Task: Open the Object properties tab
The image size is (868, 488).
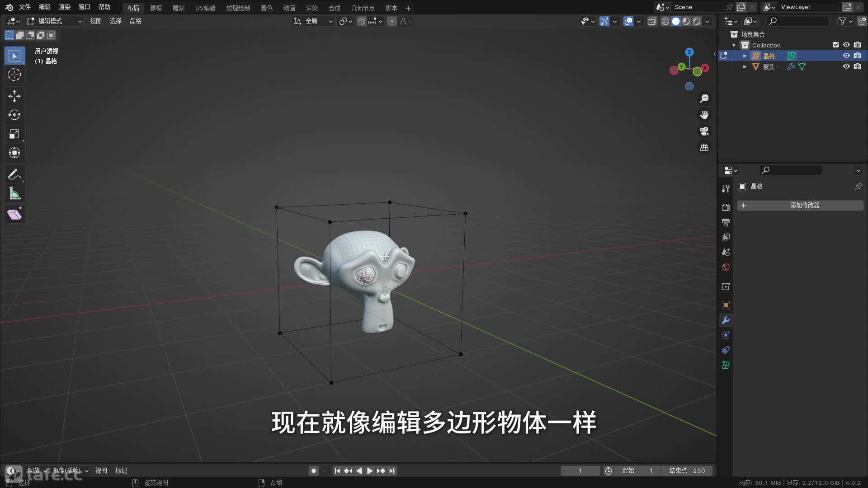Action: 726,305
